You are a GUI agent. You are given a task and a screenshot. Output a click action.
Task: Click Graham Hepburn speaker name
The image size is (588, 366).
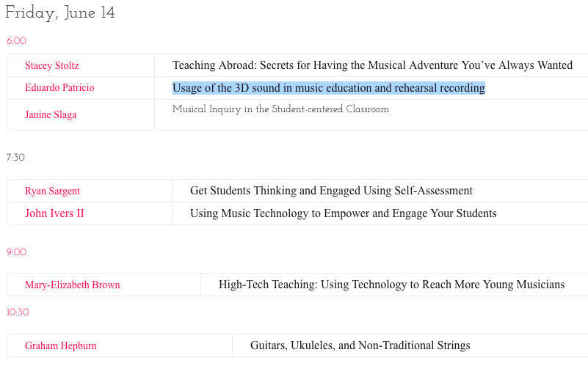click(60, 345)
